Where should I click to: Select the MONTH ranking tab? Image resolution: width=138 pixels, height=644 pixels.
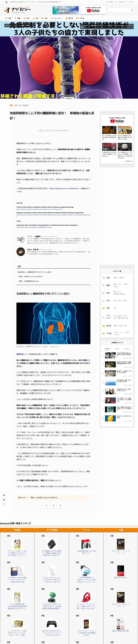pyautogui.click(x=127, y=349)
